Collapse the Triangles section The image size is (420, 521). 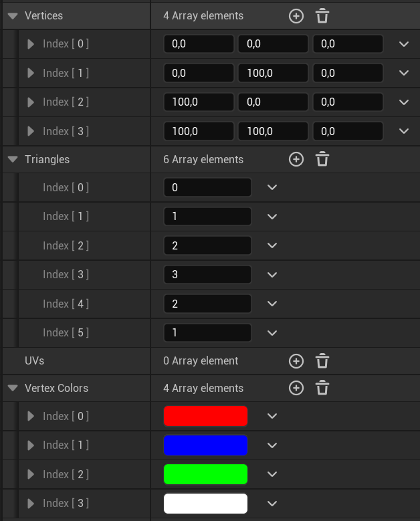(13, 159)
